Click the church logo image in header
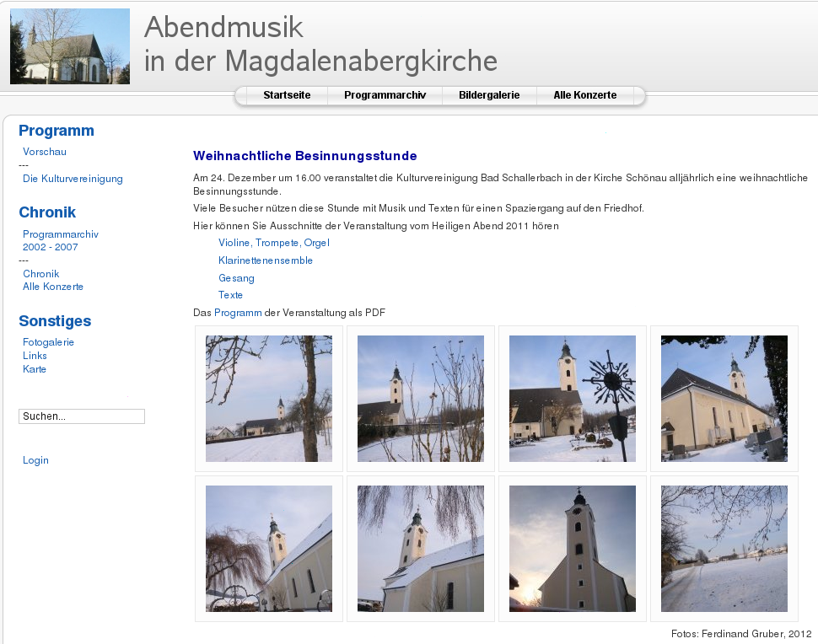818x644 pixels. [70, 46]
